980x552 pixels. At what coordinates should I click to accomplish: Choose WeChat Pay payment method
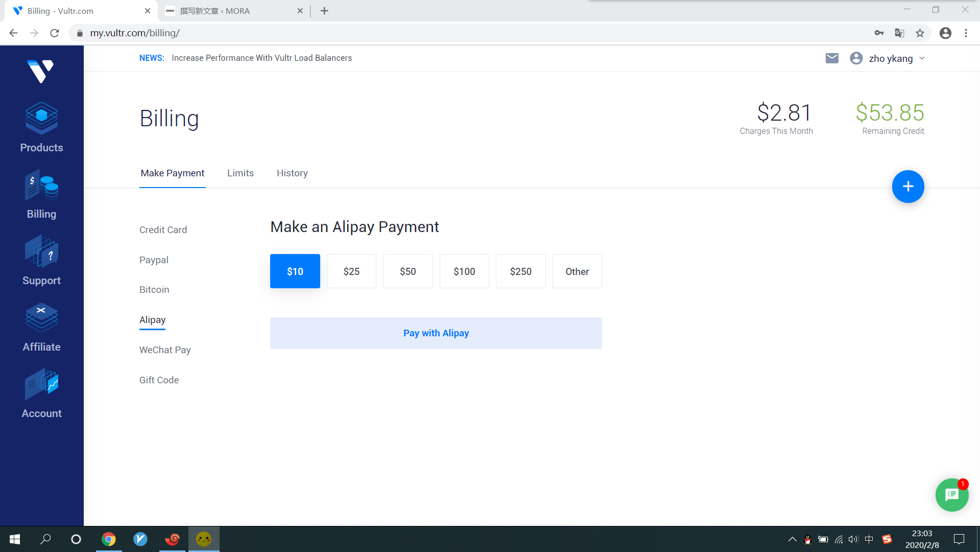[165, 350]
